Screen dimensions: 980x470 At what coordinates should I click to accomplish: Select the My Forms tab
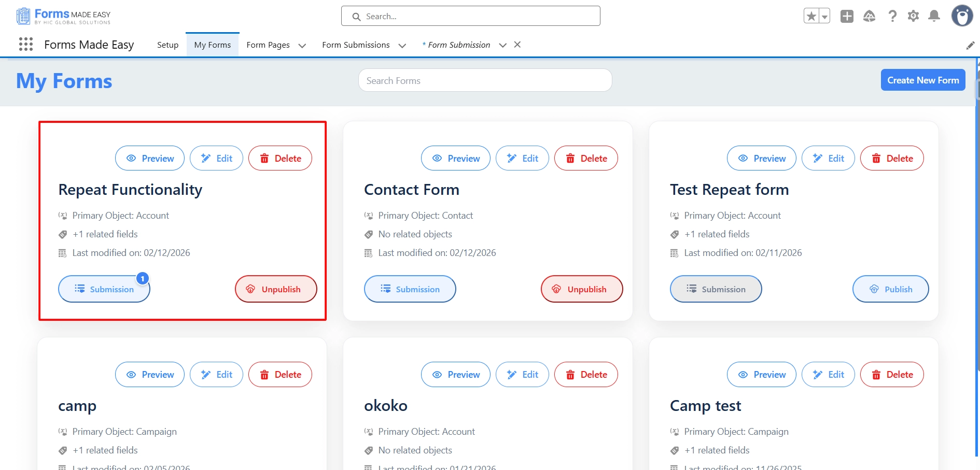(x=212, y=45)
